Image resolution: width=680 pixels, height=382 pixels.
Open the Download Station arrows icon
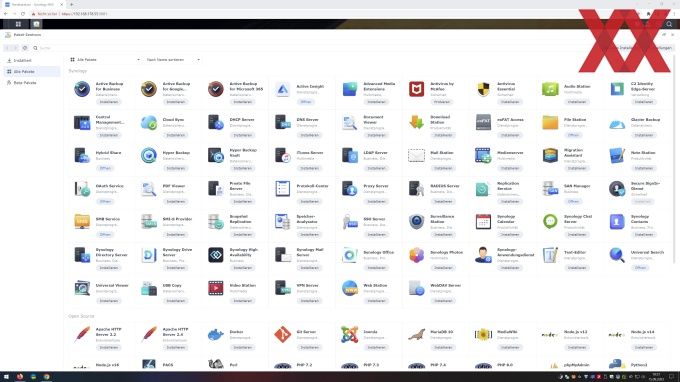click(416, 122)
